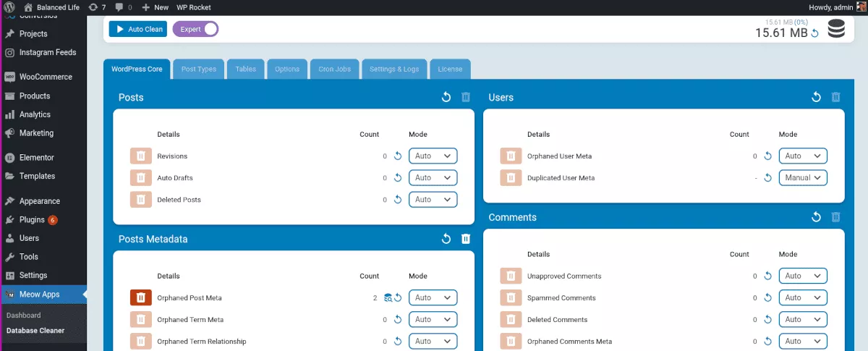The height and width of the screenshot is (351, 868).
Task: Open the updates icon showing 7
Action: pos(98,7)
